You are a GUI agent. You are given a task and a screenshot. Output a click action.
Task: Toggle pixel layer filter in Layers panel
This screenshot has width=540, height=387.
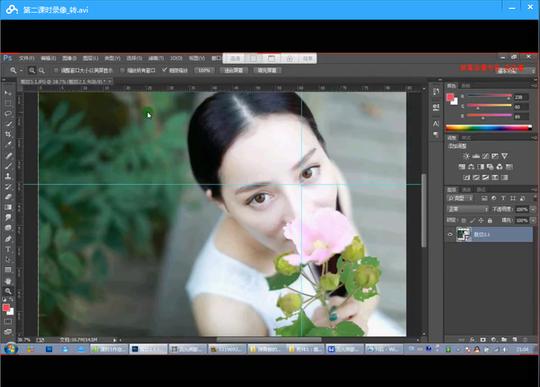484,198
